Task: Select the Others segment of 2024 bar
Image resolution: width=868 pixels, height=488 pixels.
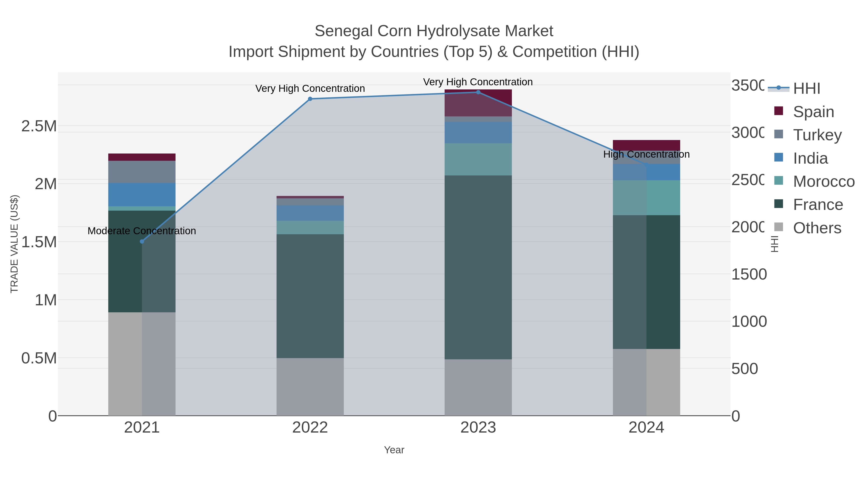Action: (646, 382)
